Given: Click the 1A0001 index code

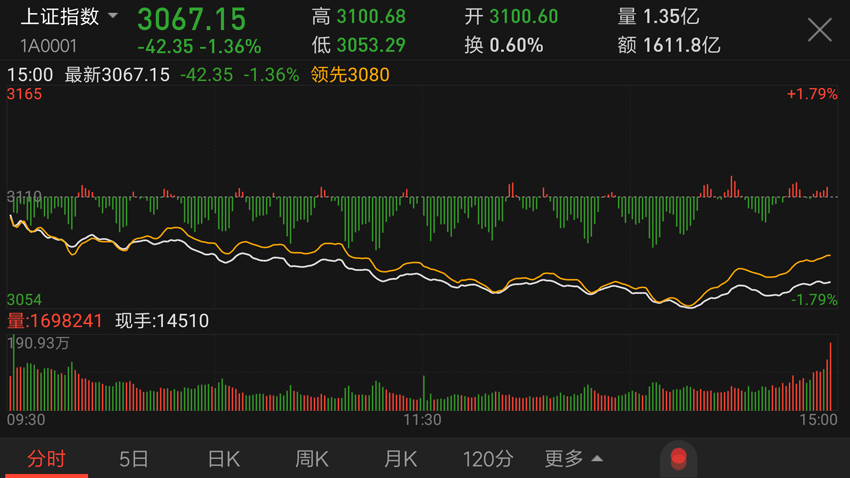Looking at the screenshot, I should 49,46.
